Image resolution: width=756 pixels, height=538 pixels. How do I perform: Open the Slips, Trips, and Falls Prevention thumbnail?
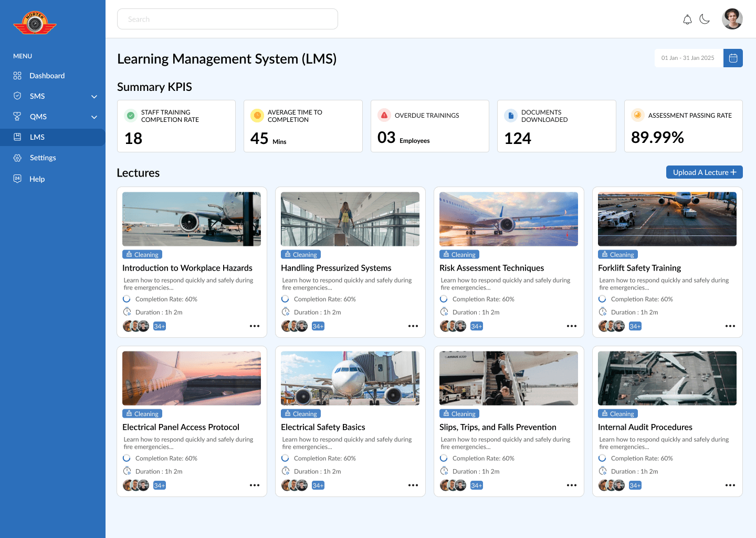click(509, 378)
